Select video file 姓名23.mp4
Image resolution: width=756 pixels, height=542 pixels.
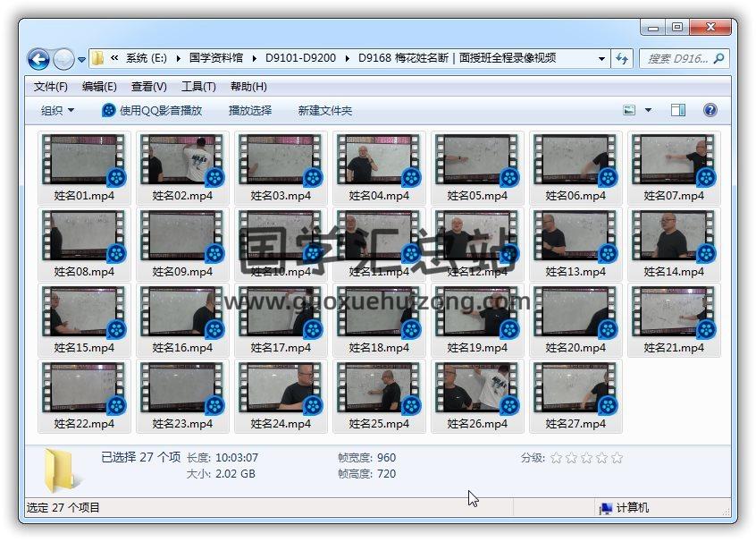tap(182, 395)
